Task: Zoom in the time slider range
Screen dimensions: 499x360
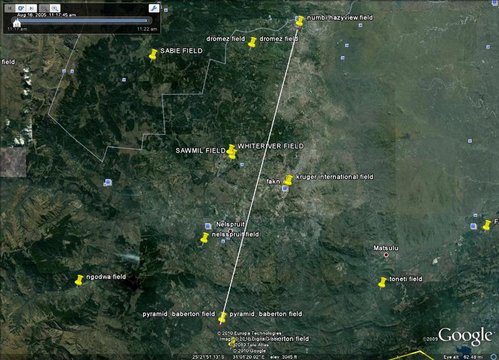Action: click(x=55, y=8)
